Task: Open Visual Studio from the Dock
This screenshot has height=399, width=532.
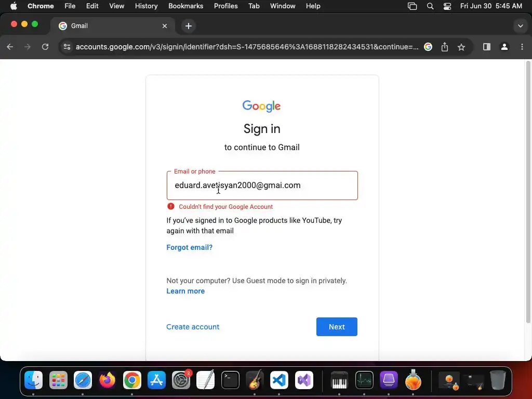Action: coord(304,380)
